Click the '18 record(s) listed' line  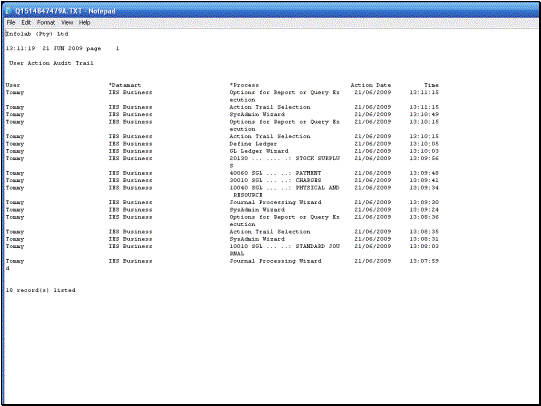[40, 290]
